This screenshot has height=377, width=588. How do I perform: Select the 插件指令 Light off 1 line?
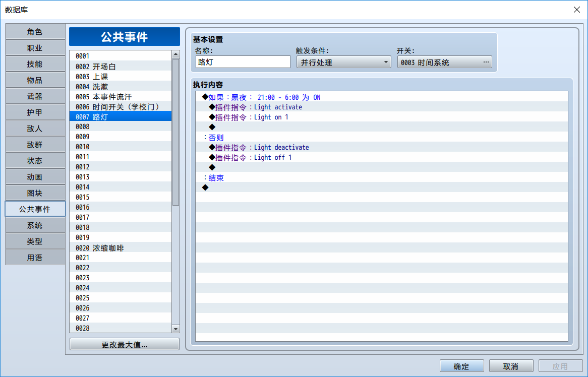[x=382, y=158]
